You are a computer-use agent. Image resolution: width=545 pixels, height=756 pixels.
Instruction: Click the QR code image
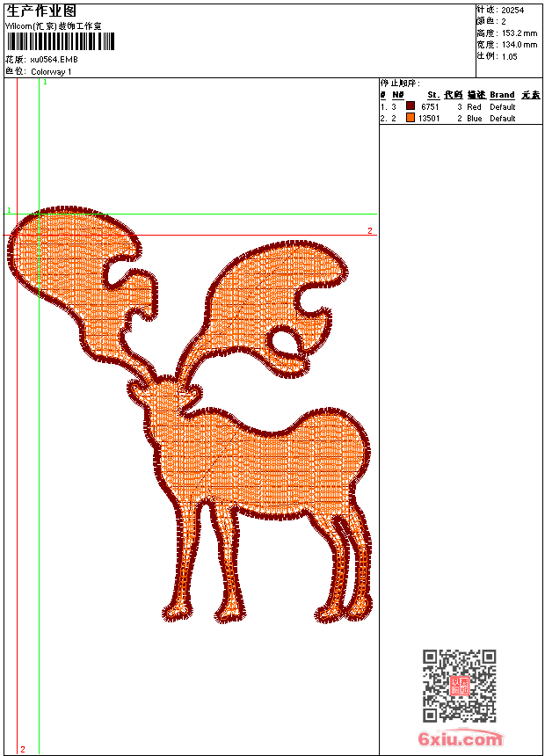460,686
